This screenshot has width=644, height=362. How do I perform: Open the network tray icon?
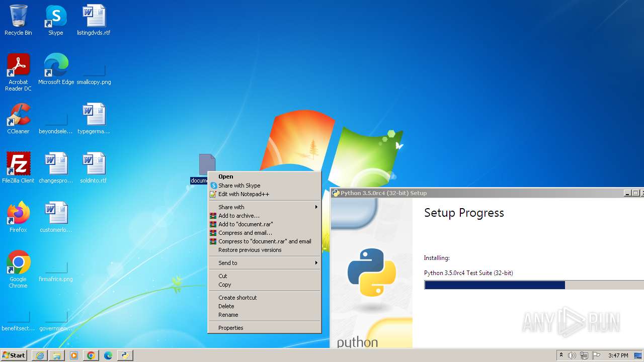point(584,355)
